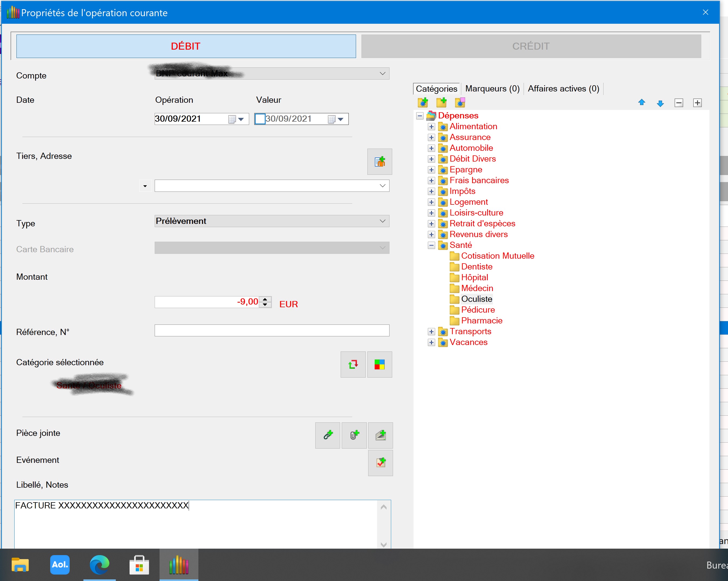Switch to the Marqueurs (0) tab
Viewport: 728px width, 581px height.
click(x=492, y=89)
